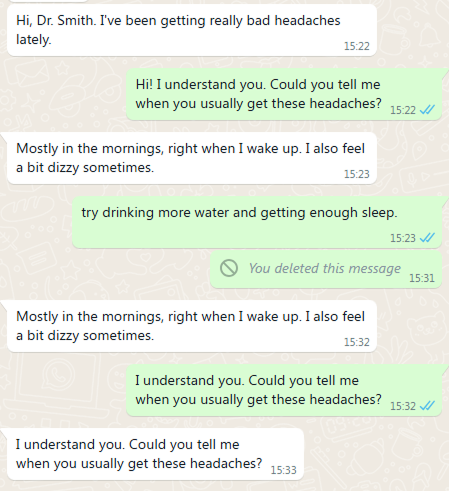Viewport: 449px width, 491px height.
Task: Click the 'You deleted this message' bubble
Action: (326, 270)
